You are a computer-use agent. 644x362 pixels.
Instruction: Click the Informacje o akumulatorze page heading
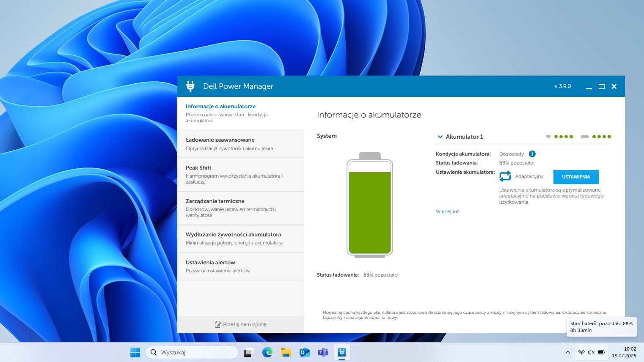click(x=369, y=115)
